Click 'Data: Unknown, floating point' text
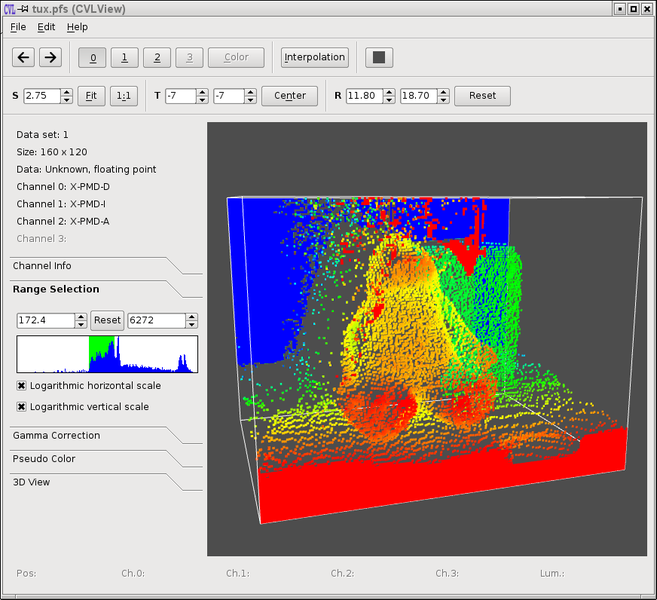 pos(86,169)
